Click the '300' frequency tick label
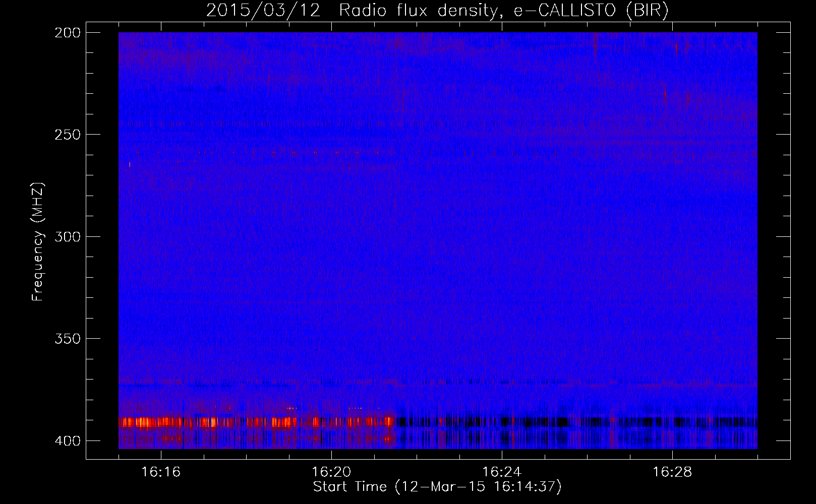 67,237
